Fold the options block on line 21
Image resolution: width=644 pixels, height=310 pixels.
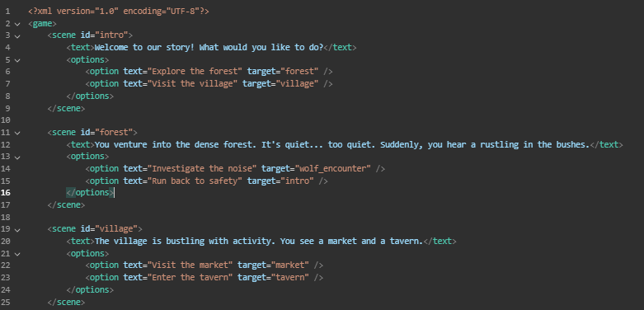[x=16, y=254]
